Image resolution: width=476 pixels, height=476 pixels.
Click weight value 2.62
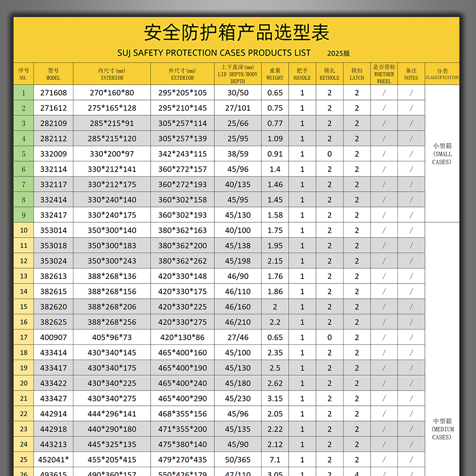click(275, 383)
